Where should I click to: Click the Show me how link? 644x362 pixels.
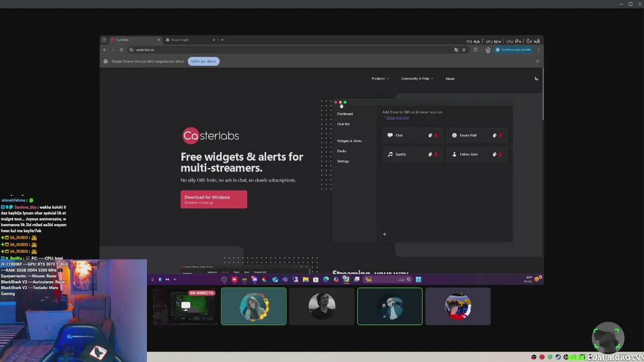click(x=397, y=118)
